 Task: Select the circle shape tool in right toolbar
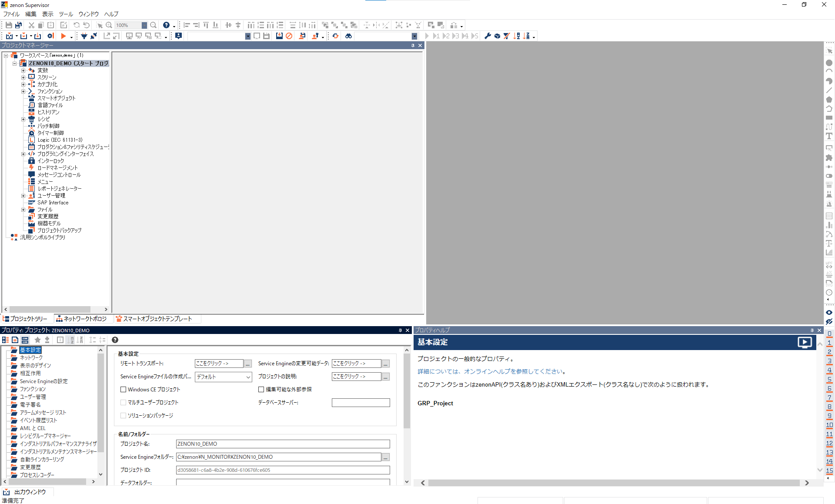[x=829, y=63]
